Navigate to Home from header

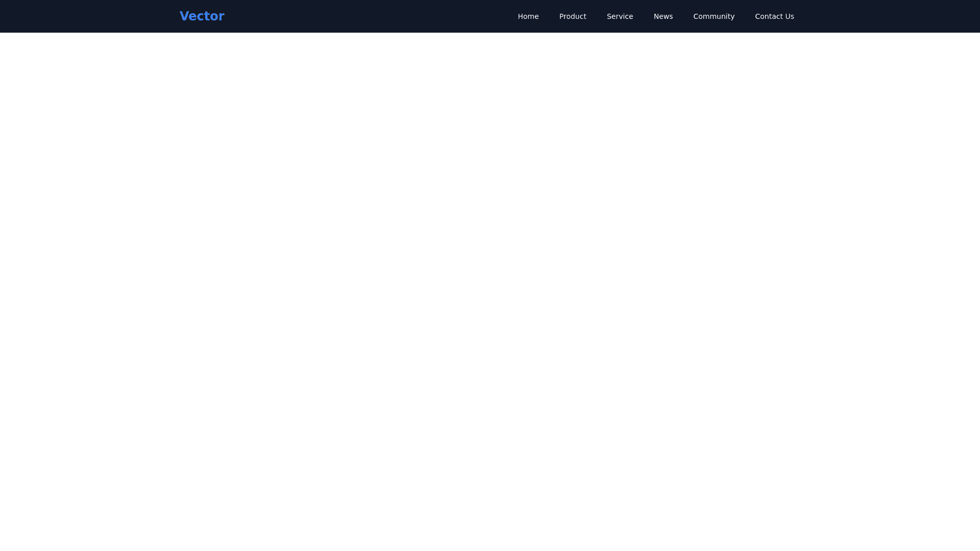[x=528, y=16]
